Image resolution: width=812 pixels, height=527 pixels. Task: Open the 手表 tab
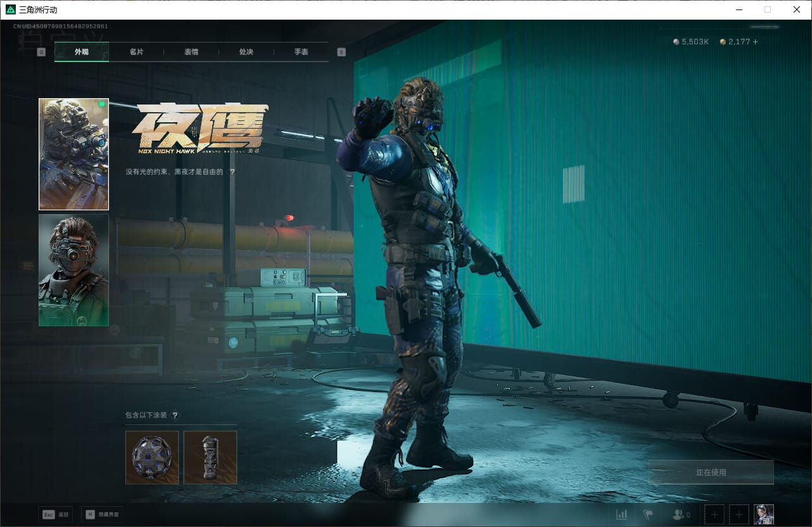coord(301,52)
